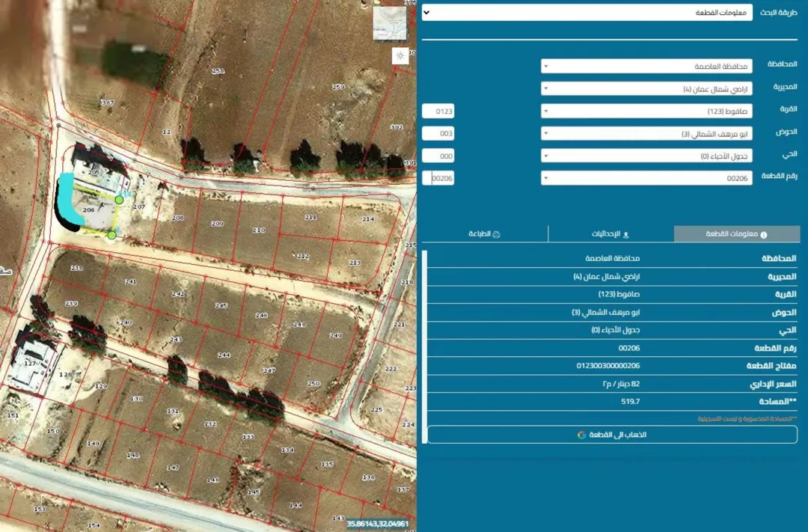Click the parcel key value 012300300000206
Image resolution: width=808 pixels, height=532 pixels.
pyautogui.click(x=608, y=365)
